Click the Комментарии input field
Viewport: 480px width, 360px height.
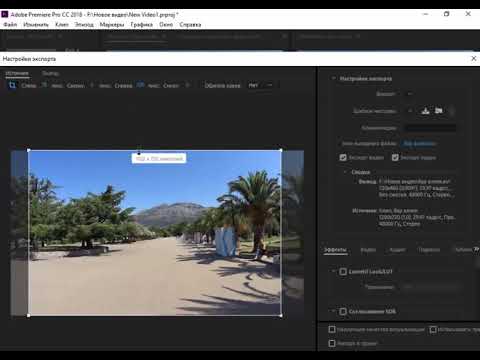tap(430, 128)
